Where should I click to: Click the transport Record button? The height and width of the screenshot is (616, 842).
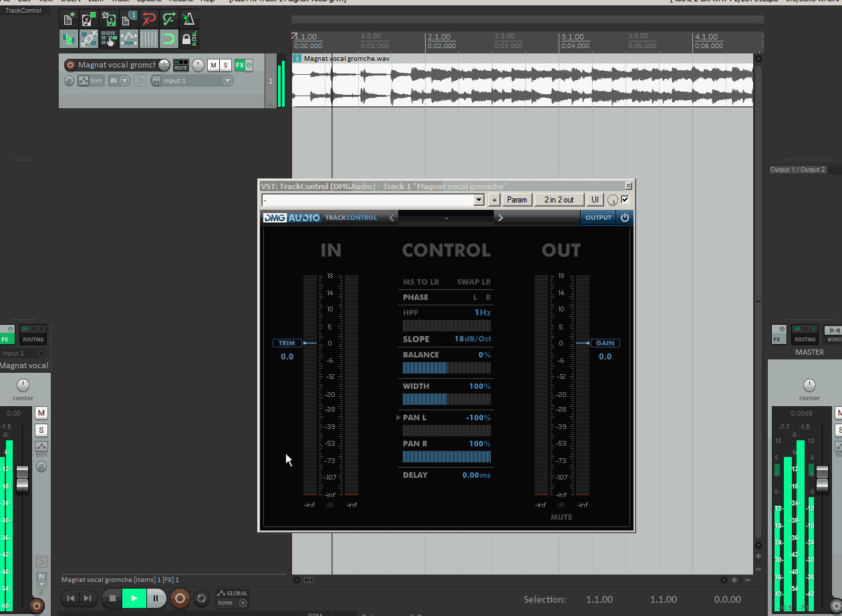pos(180,599)
